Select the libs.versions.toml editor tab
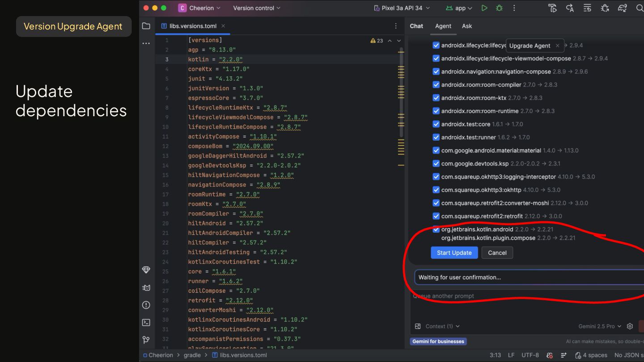 click(x=193, y=26)
